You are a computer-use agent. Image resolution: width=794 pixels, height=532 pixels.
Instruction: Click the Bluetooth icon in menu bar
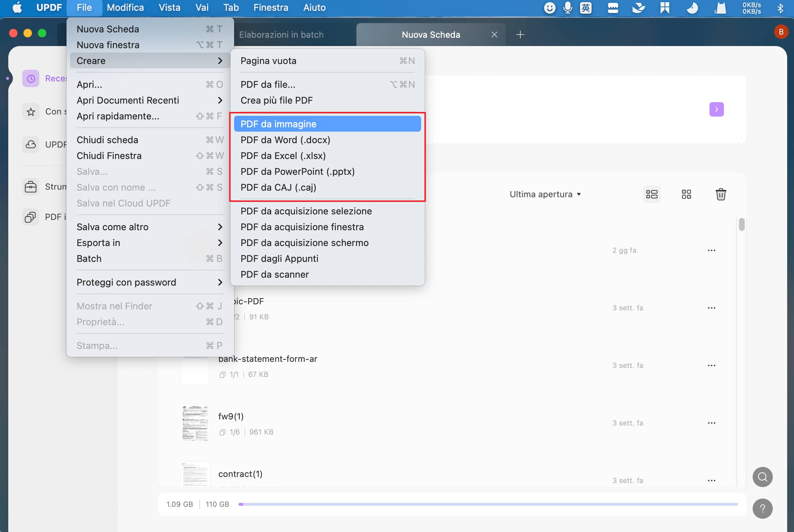click(780, 8)
